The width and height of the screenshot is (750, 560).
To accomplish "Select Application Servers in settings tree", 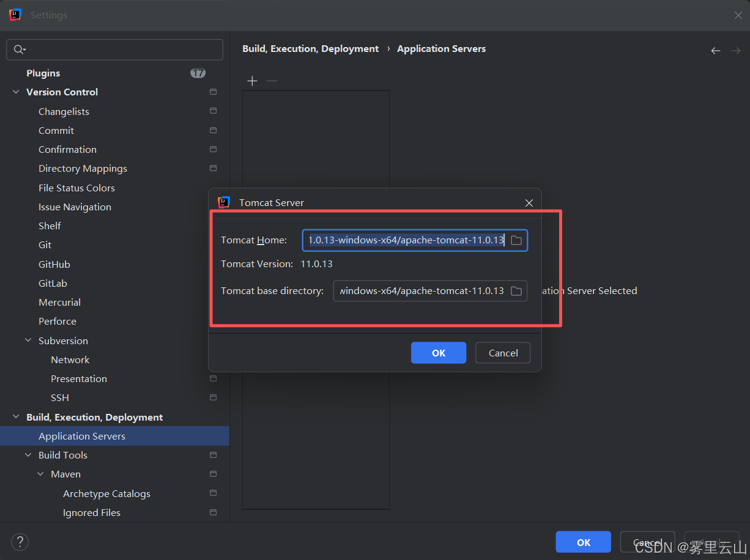I will point(114,436).
